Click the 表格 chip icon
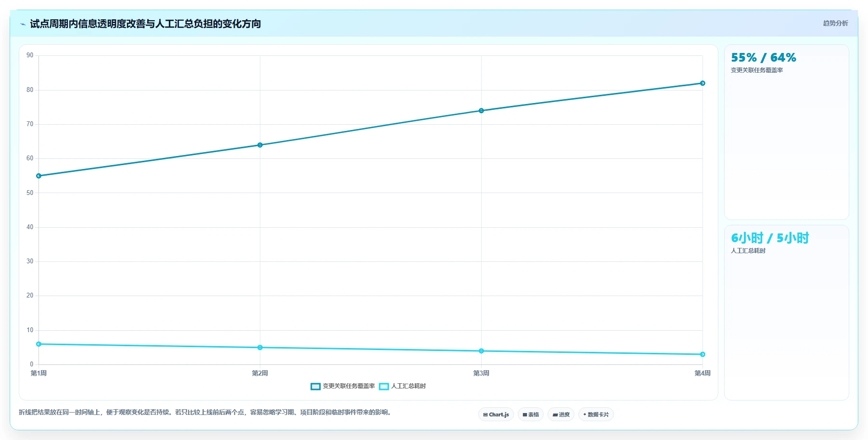This screenshot has width=868, height=440. click(x=525, y=414)
